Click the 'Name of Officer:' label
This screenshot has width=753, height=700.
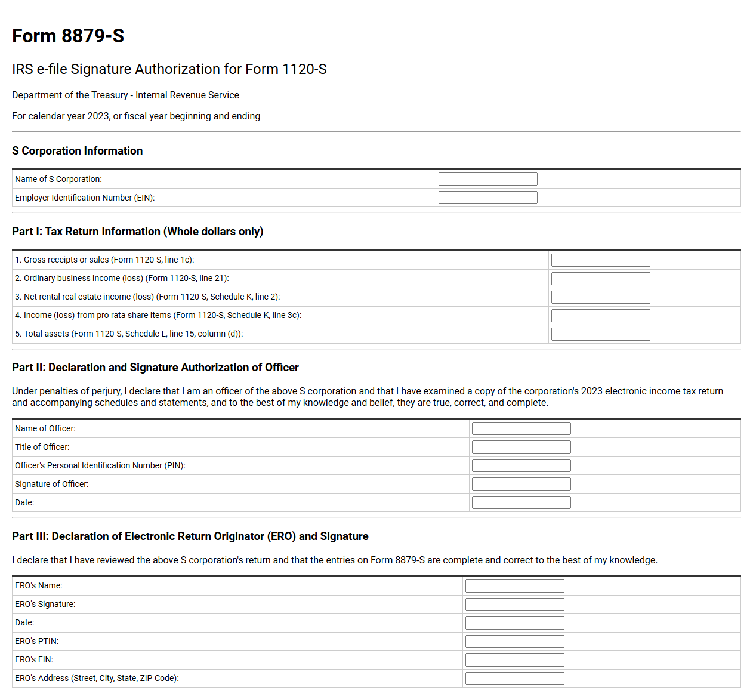(x=45, y=428)
